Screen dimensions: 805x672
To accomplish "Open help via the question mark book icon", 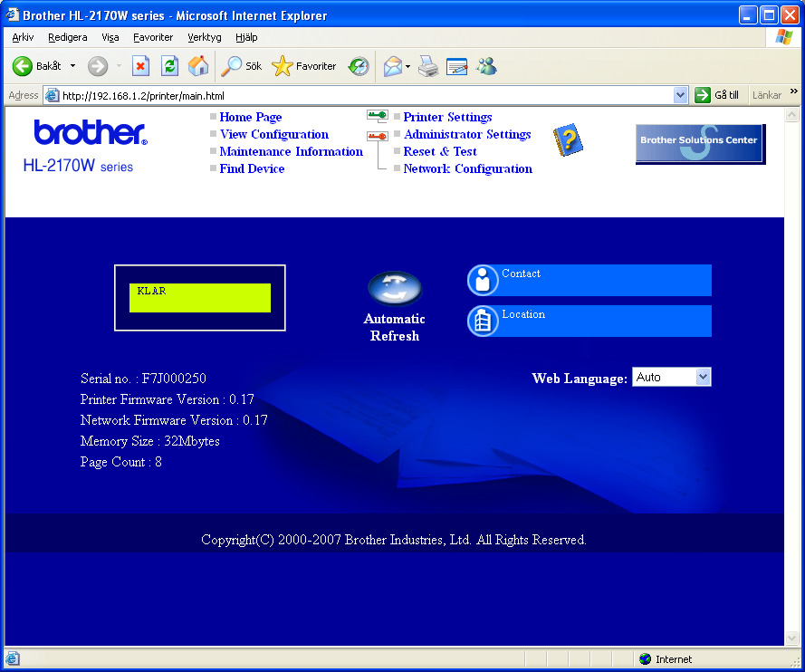I will point(568,140).
